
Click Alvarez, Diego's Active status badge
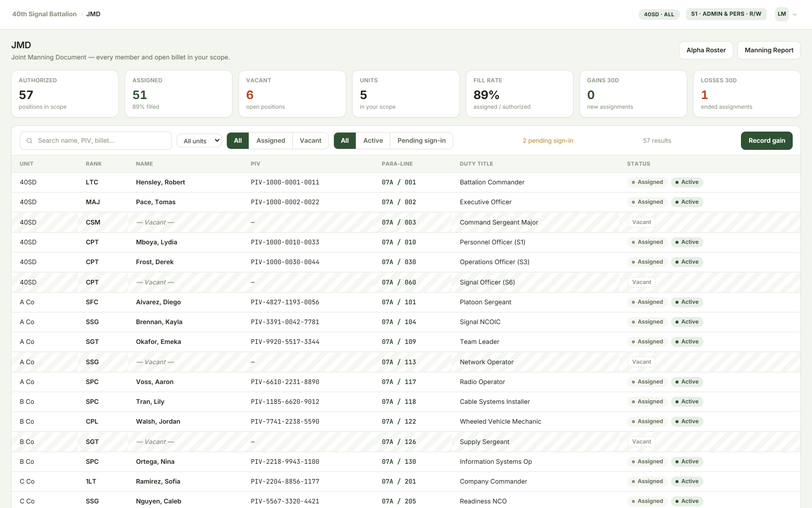pyautogui.click(x=687, y=302)
